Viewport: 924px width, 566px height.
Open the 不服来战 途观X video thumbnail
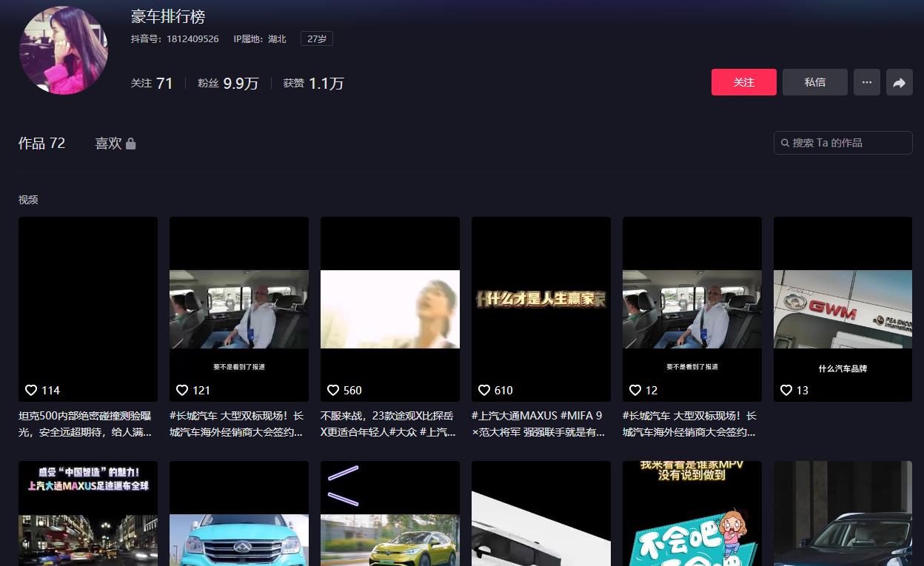pos(390,309)
